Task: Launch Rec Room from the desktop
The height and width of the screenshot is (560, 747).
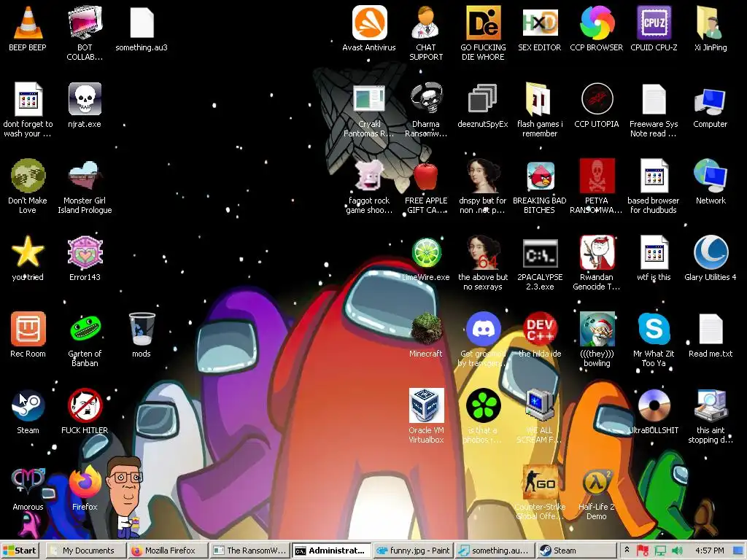Action: tap(28, 329)
